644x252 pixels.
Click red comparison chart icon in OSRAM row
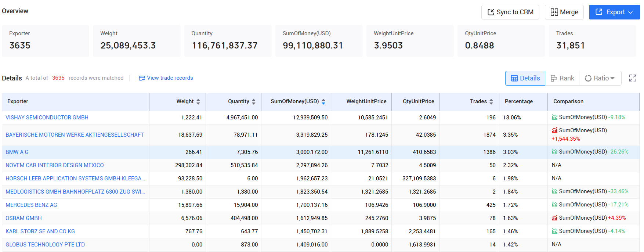[554, 218]
